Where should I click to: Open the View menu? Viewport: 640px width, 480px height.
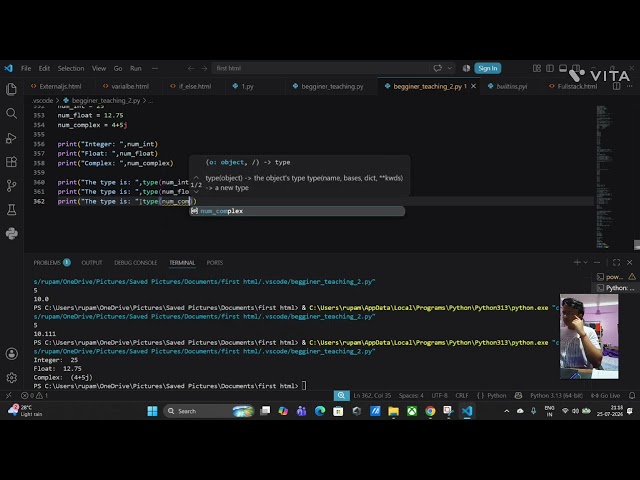pyautogui.click(x=99, y=68)
